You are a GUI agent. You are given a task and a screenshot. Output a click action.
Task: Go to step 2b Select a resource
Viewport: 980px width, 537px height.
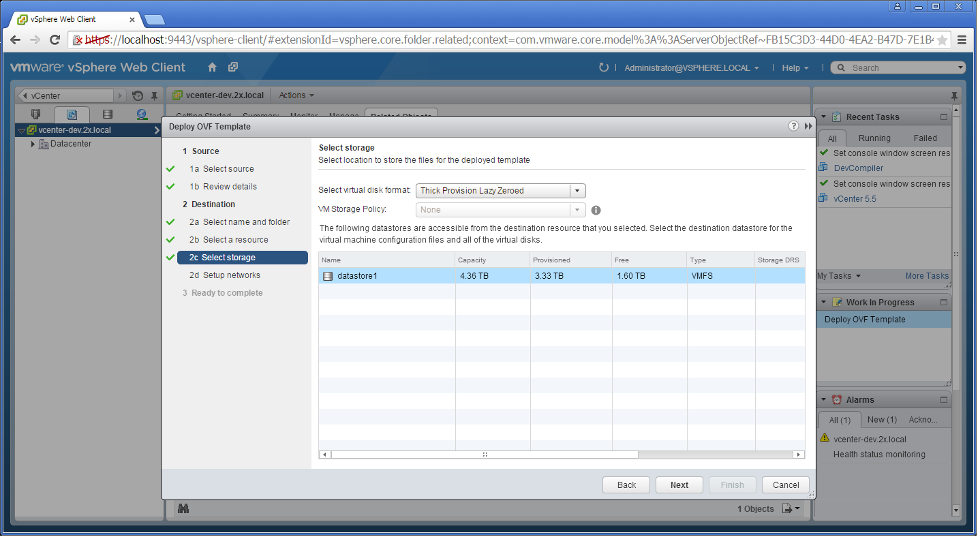pyautogui.click(x=228, y=240)
